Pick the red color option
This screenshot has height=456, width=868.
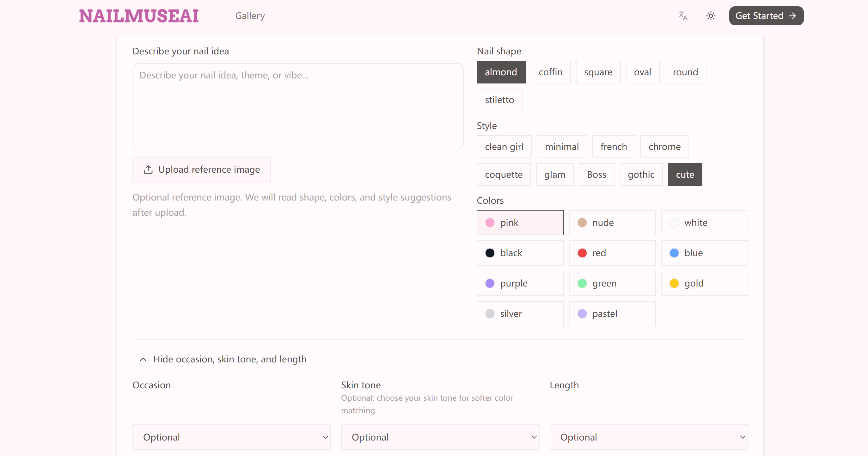point(612,253)
